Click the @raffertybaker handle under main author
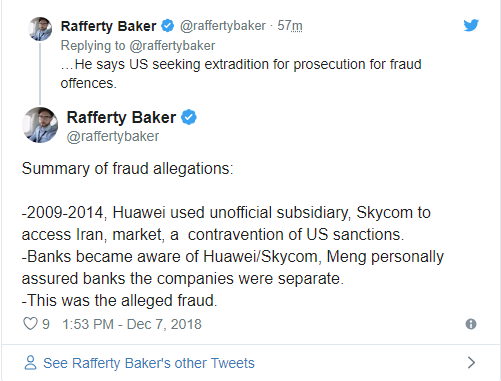The width and height of the screenshot is (501, 381). tap(113, 136)
